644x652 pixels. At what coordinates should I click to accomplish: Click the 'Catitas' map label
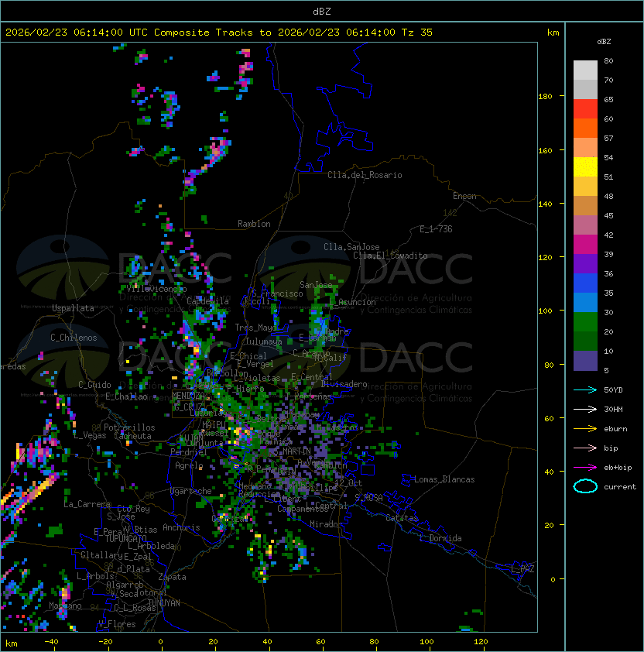point(402,518)
